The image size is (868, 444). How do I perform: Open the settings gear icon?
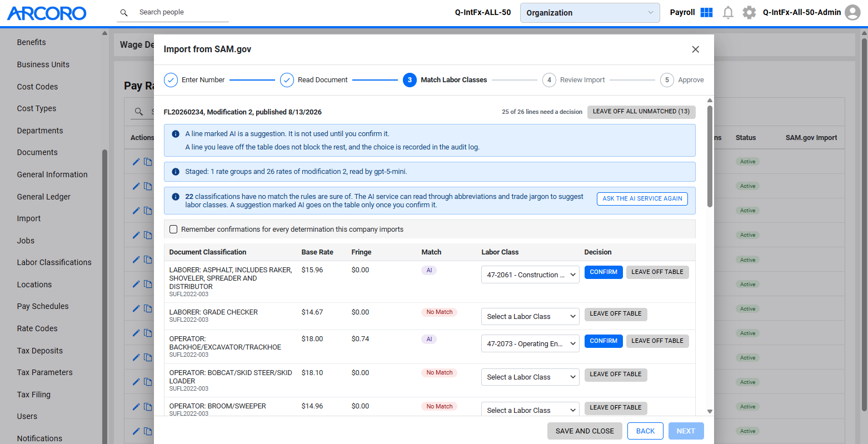(749, 12)
